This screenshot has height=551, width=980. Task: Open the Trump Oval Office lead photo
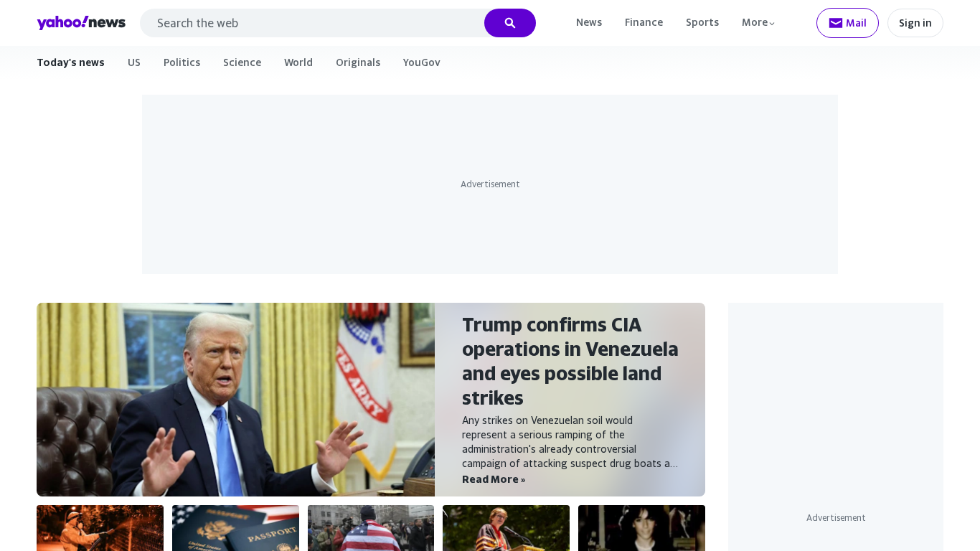coord(235,400)
